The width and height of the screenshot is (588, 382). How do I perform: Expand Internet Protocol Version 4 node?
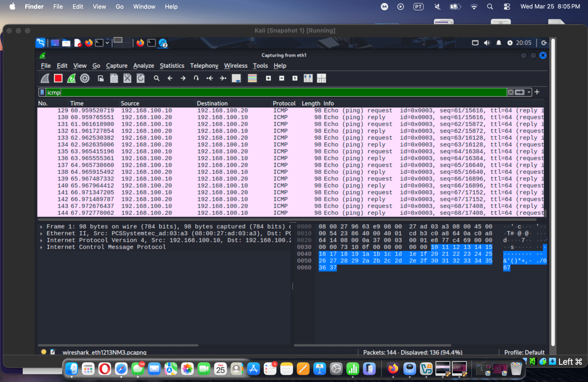(x=41, y=241)
